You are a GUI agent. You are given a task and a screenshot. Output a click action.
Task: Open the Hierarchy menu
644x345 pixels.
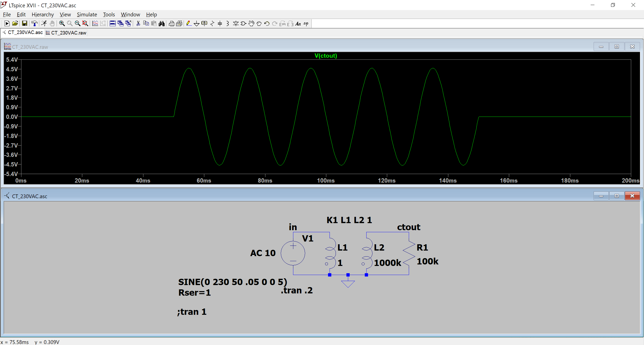43,14
